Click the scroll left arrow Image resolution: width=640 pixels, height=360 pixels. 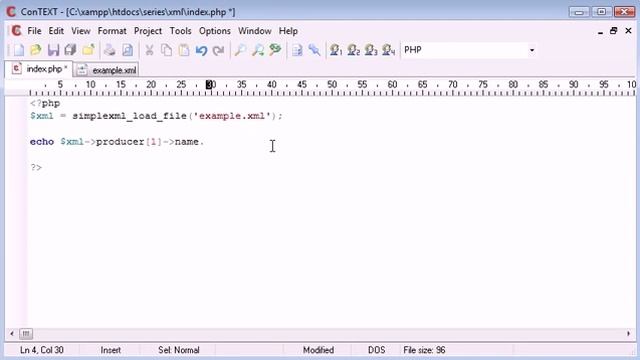(x=12, y=334)
